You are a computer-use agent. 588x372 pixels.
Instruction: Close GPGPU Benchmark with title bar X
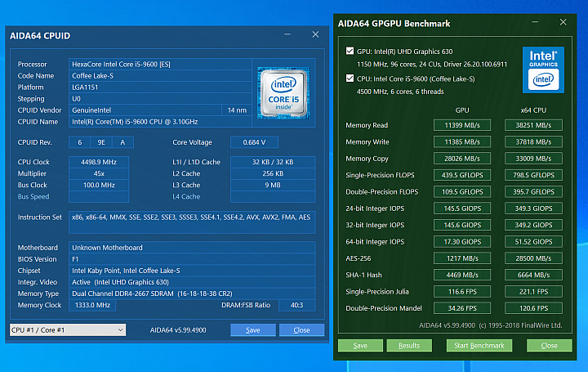[x=563, y=22]
